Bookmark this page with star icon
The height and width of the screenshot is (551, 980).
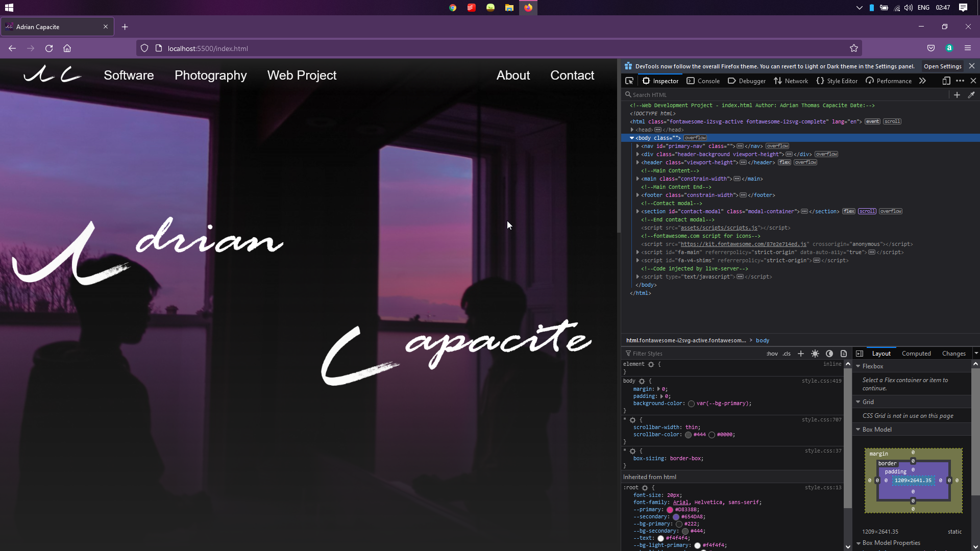pos(854,48)
